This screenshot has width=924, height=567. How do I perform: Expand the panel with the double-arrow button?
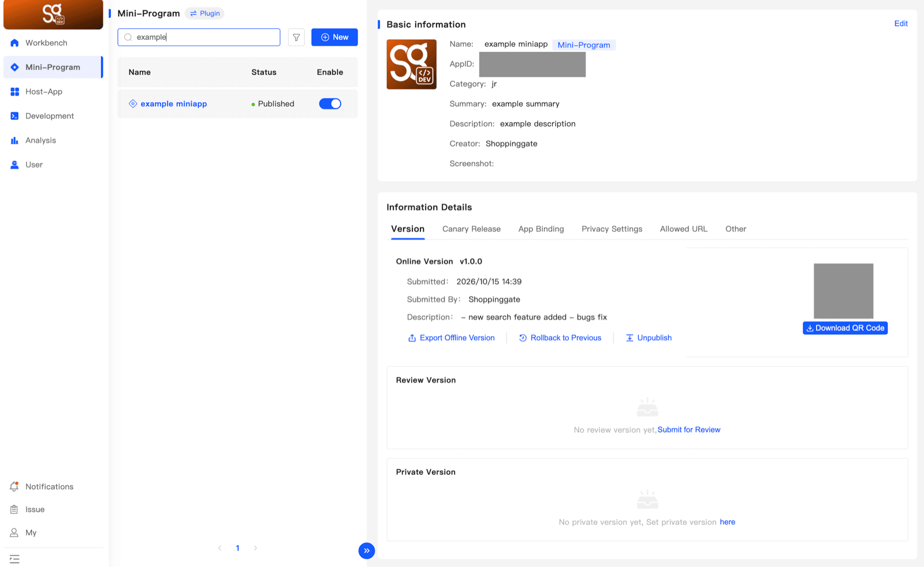pyautogui.click(x=367, y=551)
